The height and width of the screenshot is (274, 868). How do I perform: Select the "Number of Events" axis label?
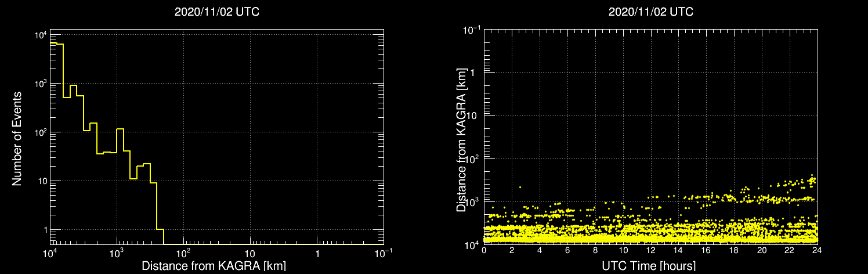pyautogui.click(x=17, y=138)
